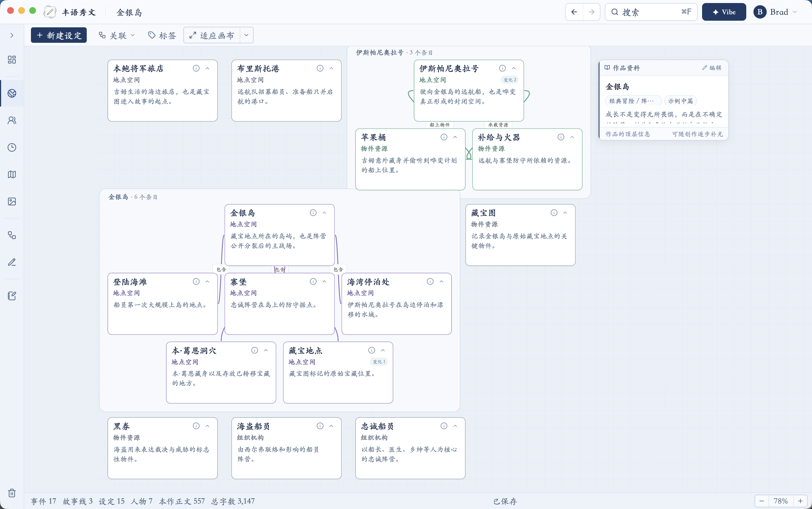Show info for 藏宝图 card
The image size is (812, 509).
pyautogui.click(x=554, y=213)
